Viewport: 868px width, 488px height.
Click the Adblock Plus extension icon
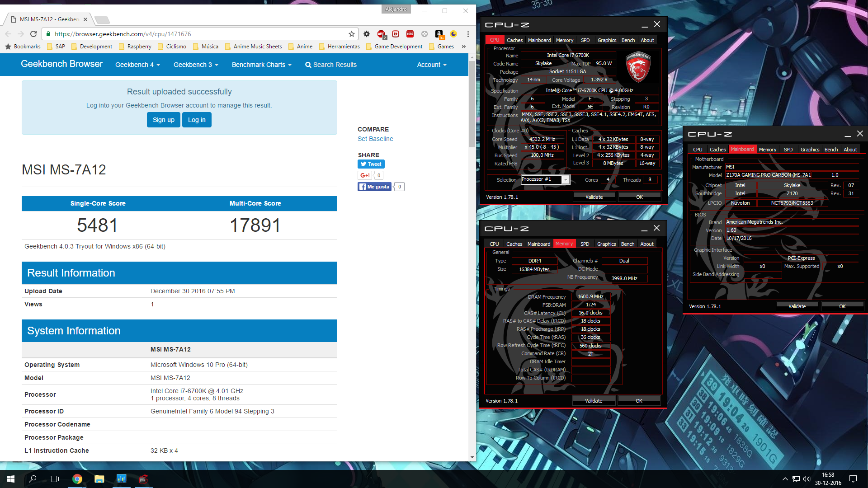point(381,34)
